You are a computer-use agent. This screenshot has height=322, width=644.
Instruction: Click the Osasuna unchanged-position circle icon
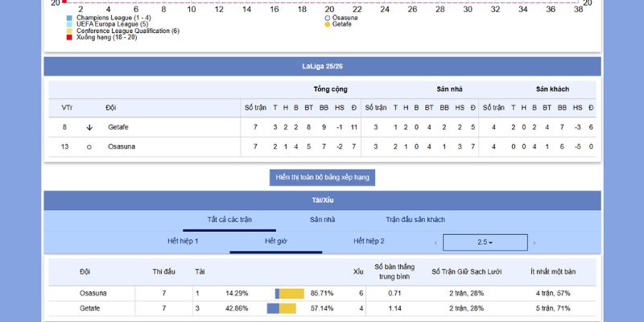(89, 147)
